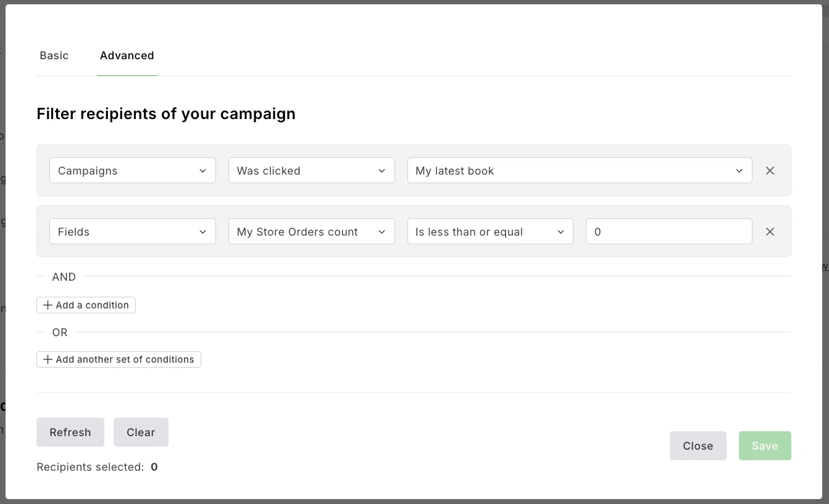This screenshot has width=829, height=504.
Task: Save the recipient filter
Action: pos(764,446)
